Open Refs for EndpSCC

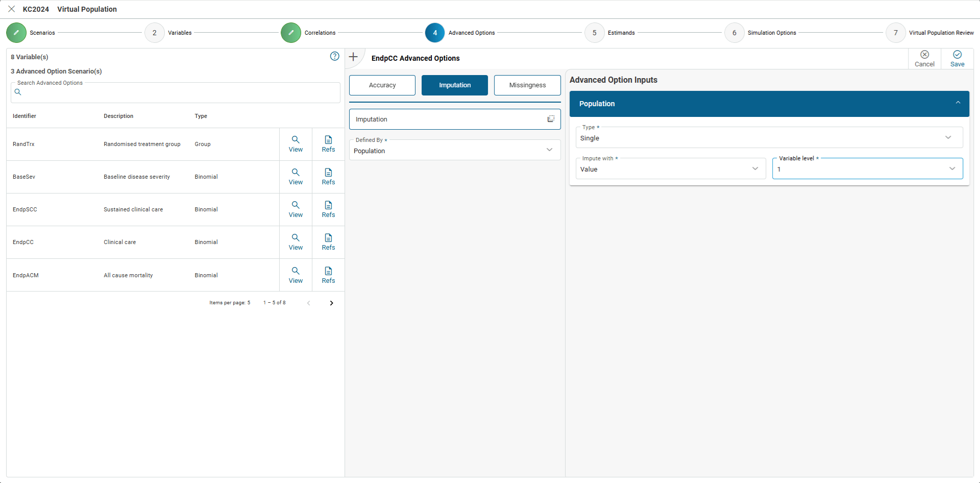(x=328, y=209)
